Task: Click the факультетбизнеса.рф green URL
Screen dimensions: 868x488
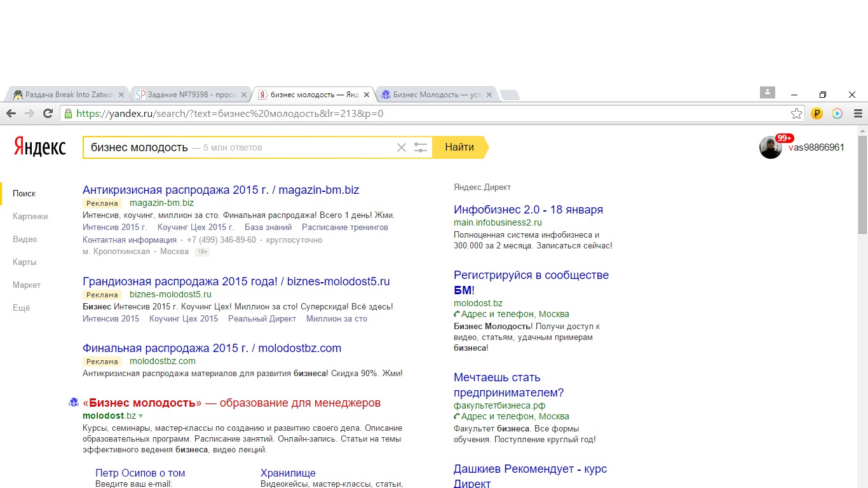Action: 499,405
